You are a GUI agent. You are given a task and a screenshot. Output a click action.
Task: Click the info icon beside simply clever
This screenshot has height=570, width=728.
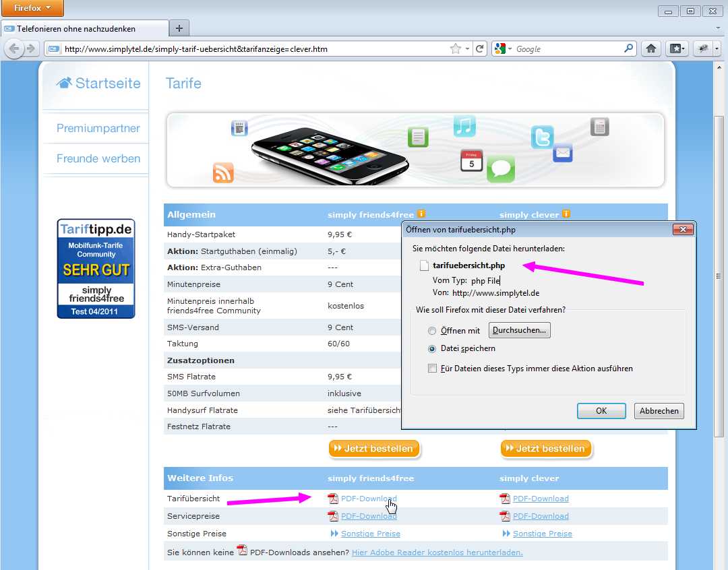click(566, 214)
